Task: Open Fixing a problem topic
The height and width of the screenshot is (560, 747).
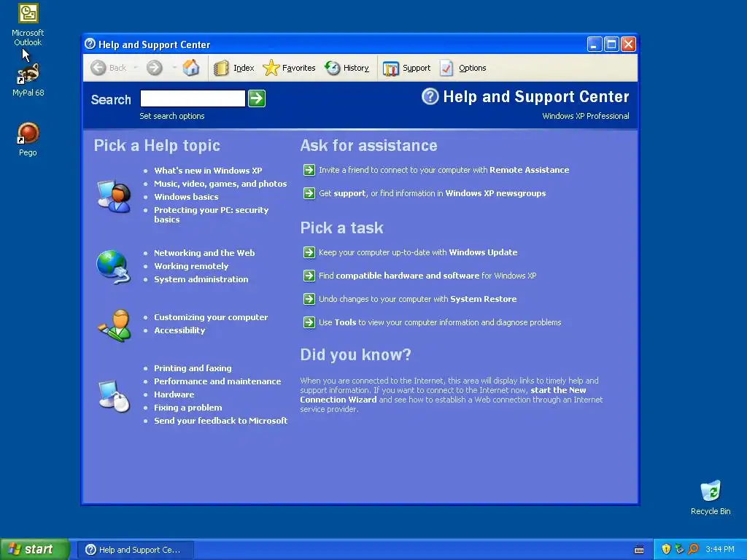Action: coord(188,408)
